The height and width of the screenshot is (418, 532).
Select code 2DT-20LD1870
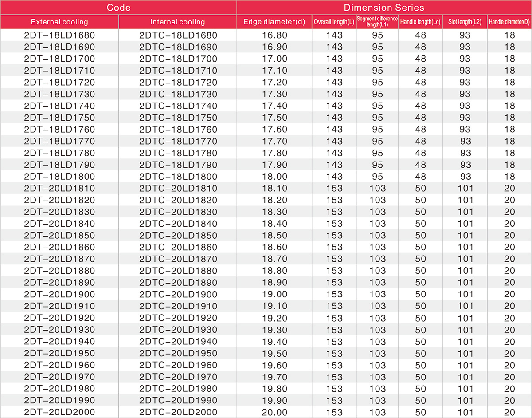pyautogui.click(x=59, y=259)
